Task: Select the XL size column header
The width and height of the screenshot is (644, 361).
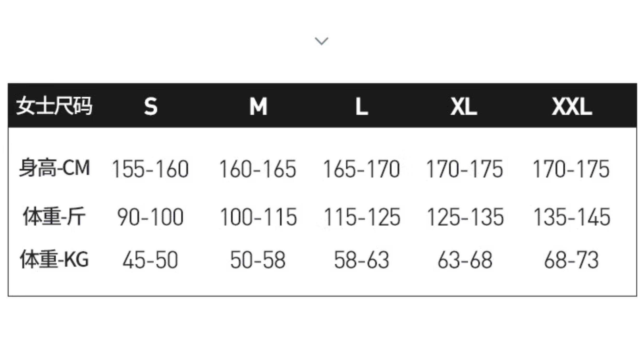Action: (464, 106)
